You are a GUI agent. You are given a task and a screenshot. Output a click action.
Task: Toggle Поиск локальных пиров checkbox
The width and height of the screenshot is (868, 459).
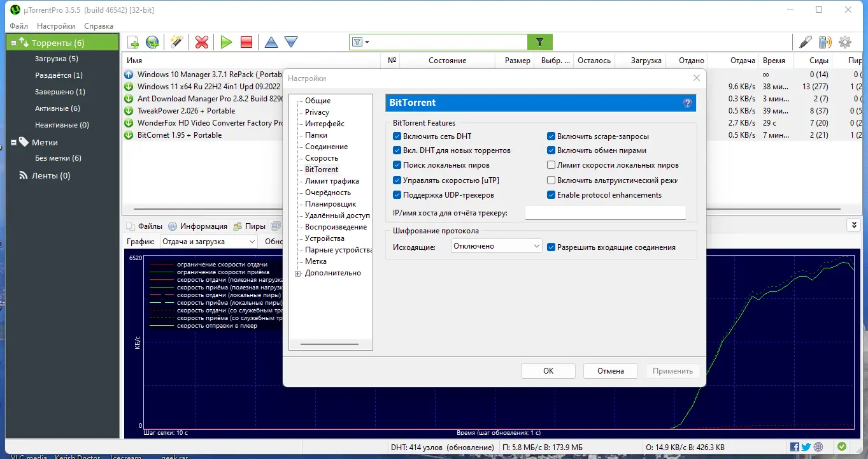coord(397,165)
